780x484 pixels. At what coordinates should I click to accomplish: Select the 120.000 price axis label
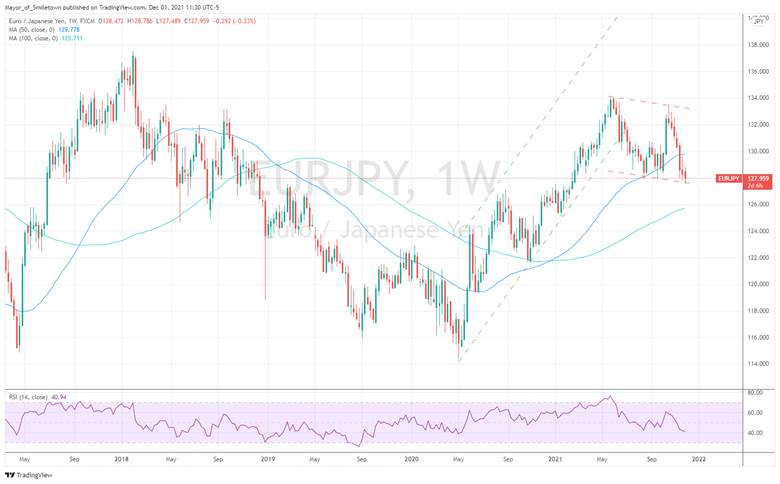[758, 284]
